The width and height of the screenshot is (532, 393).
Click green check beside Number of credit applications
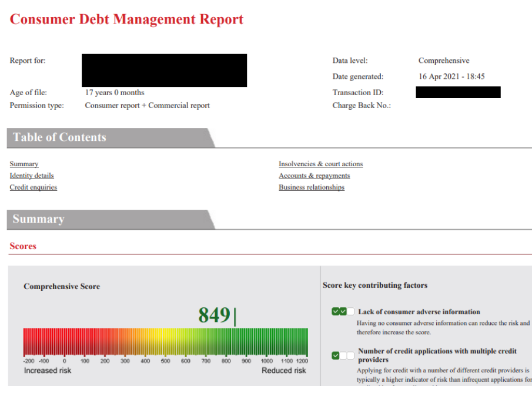pyautogui.click(x=336, y=355)
